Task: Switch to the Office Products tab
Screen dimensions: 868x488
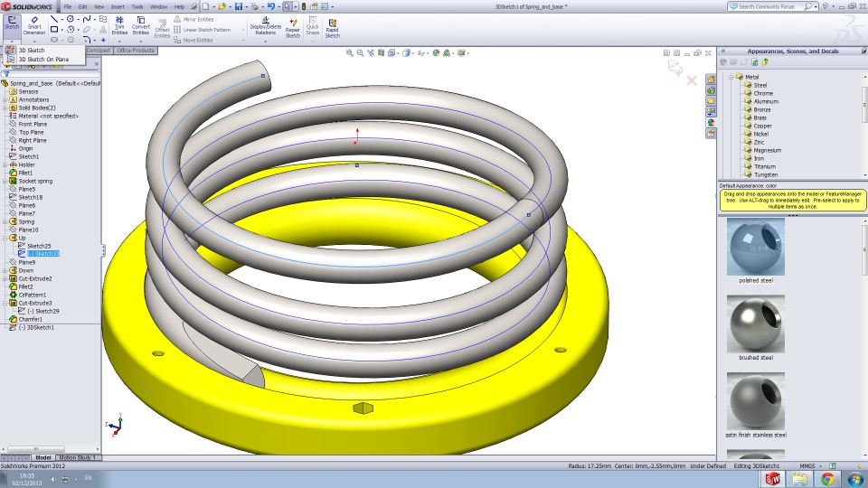Action: 136,51
